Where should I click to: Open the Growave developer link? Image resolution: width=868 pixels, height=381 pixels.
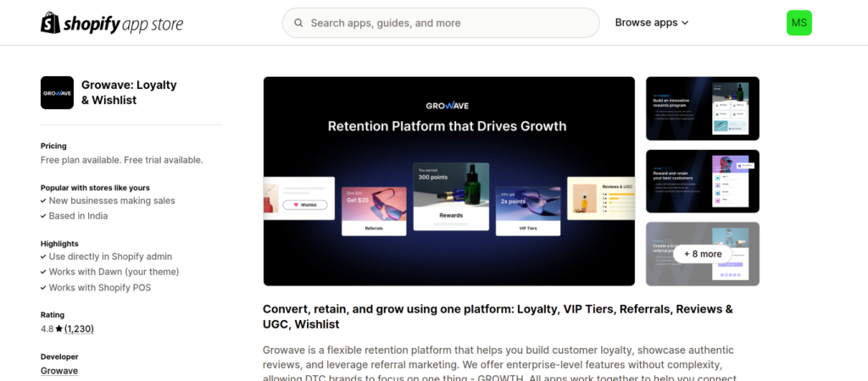(x=59, y=371)
